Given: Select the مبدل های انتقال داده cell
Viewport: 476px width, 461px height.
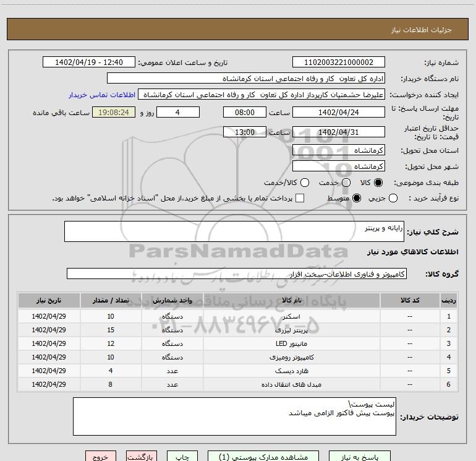Looking at the screenshot, I should click(x=291, y=385).
